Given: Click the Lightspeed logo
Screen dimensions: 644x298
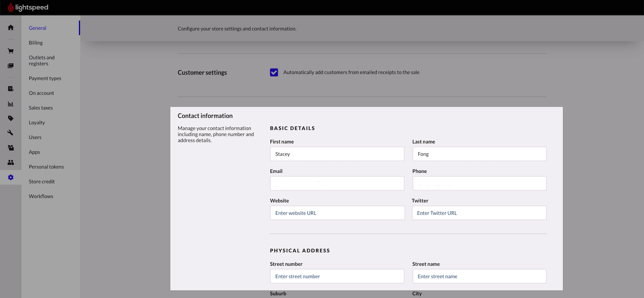Looking at the screenshot, I should point(28,7).
